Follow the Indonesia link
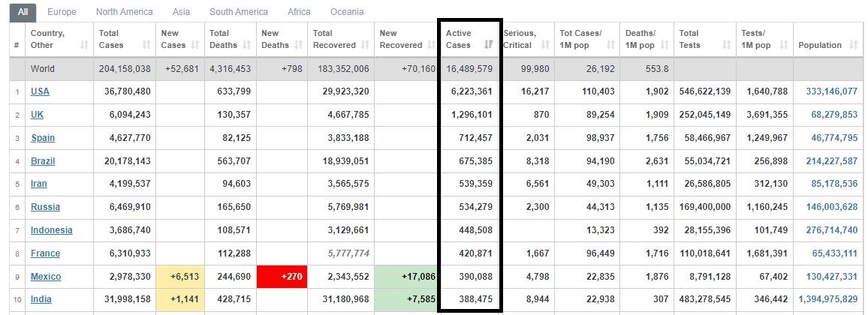Image resolution: width=868 pixels, height=315 pixels. 52,230
